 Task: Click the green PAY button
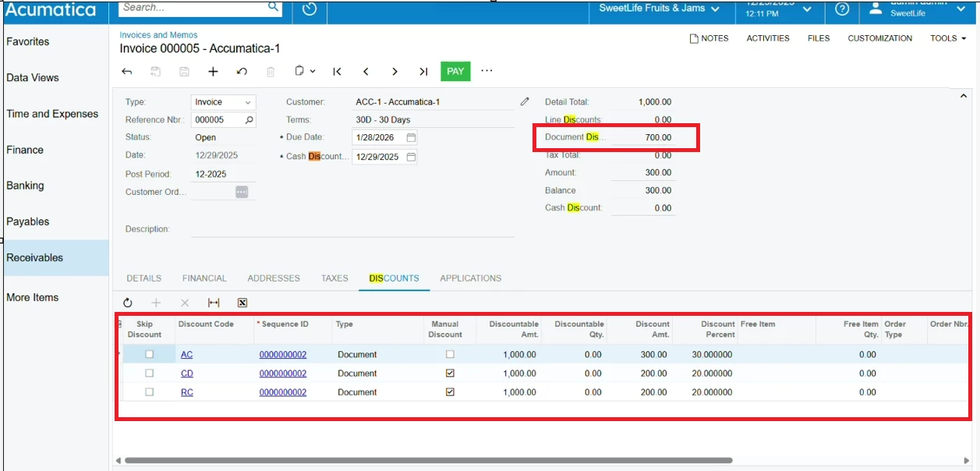(455, 71)
